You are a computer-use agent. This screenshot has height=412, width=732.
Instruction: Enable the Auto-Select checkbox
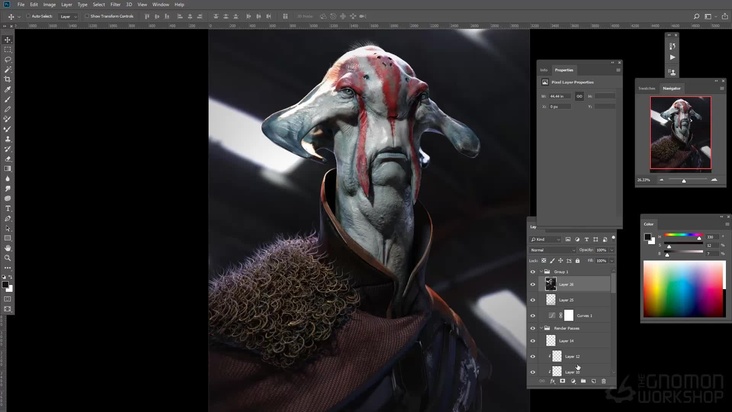[28, 16]
